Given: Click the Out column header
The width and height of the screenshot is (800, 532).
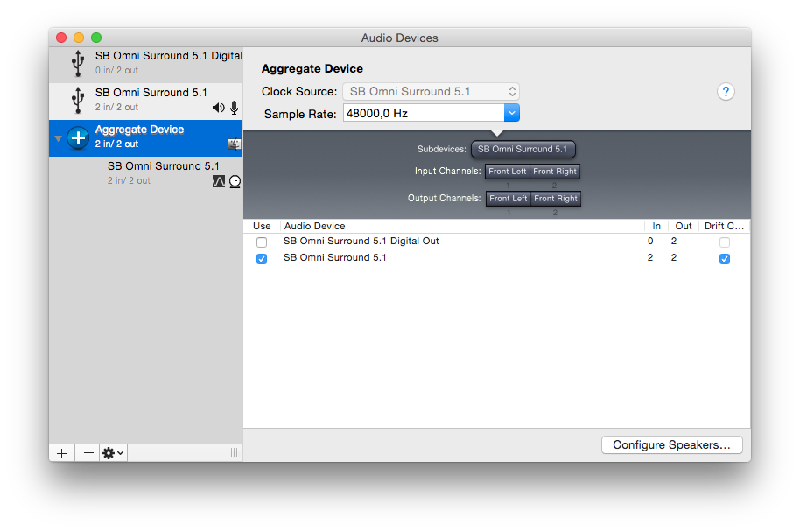Looking at the screenshot, I should pos(684,226).
